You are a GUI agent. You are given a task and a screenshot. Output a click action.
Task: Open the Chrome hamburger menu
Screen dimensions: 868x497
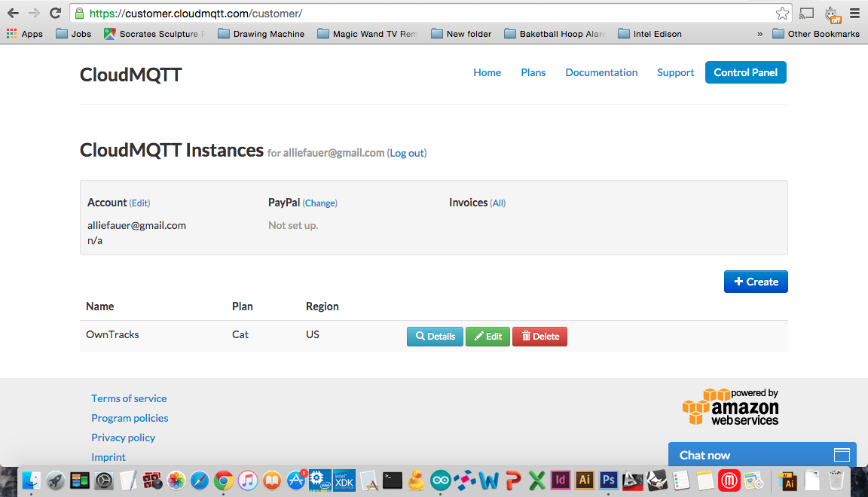coord(854,14)
